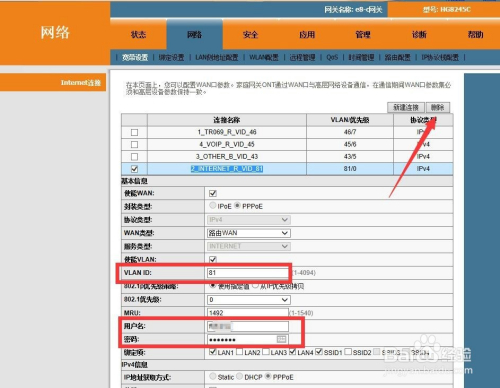
Task: Go to the 管理 tab
Action: coord(363,35)
